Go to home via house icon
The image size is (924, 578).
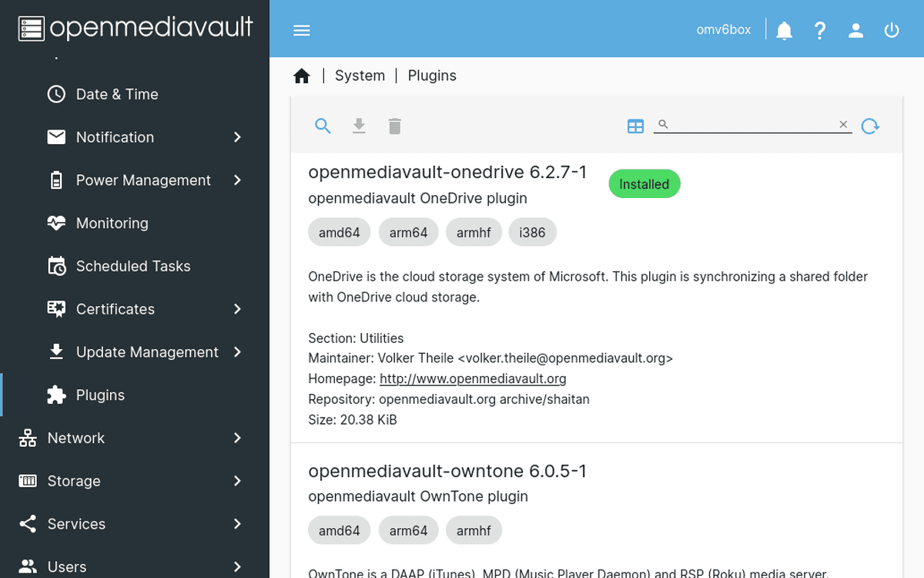[302, 76]
